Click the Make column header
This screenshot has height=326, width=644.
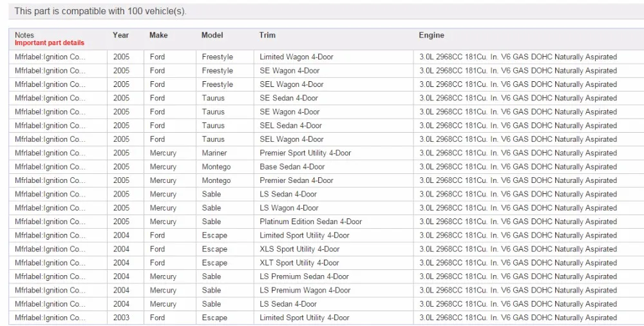(x=158, y=35)
